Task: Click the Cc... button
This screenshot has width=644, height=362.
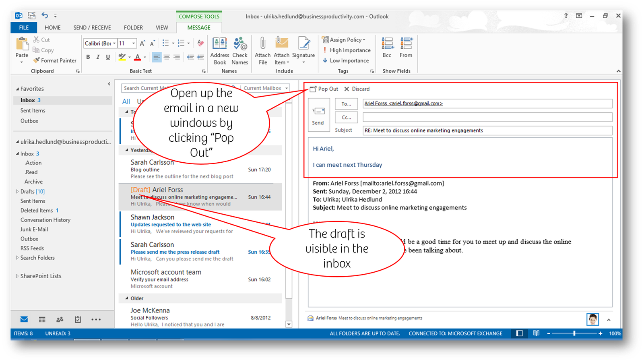Action: tap(346, 117)
